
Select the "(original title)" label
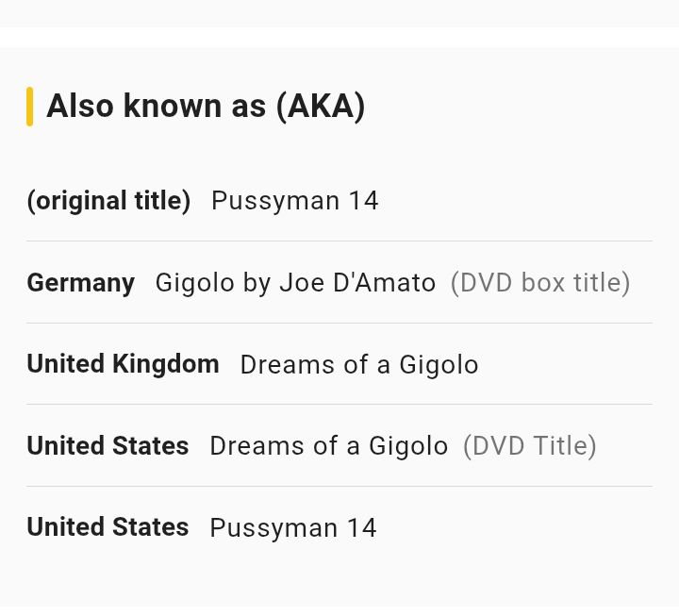(x=108, y=201)
